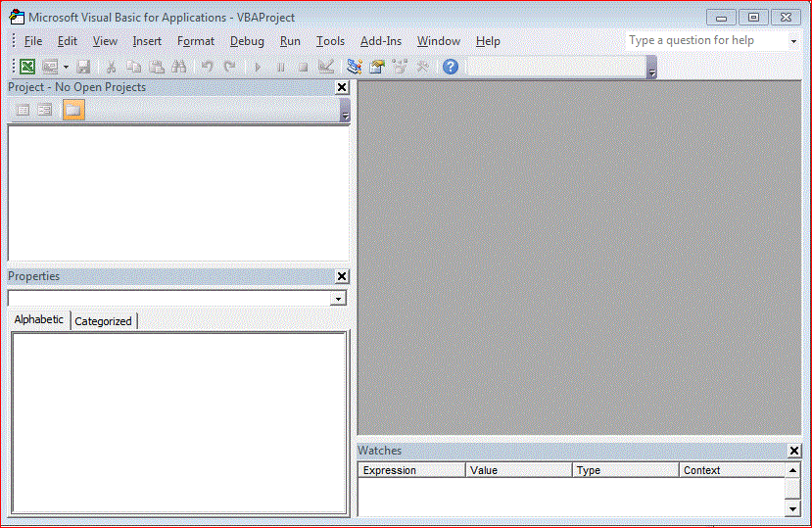
Task: Click the Watches scrollbar up arrow
Action: point(792,470)
